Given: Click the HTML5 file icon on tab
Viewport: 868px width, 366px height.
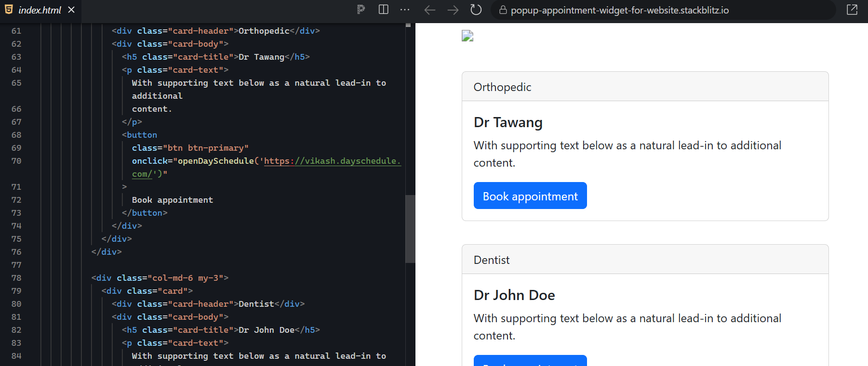Looking at the screenshot, I should point(9,10).
